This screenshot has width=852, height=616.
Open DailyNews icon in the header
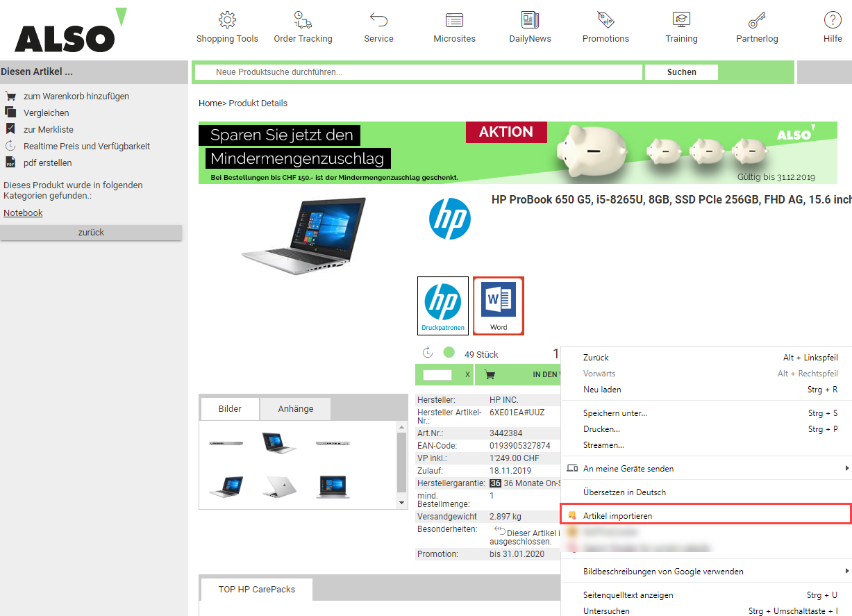pyautogui.click(x=530, y=19)
